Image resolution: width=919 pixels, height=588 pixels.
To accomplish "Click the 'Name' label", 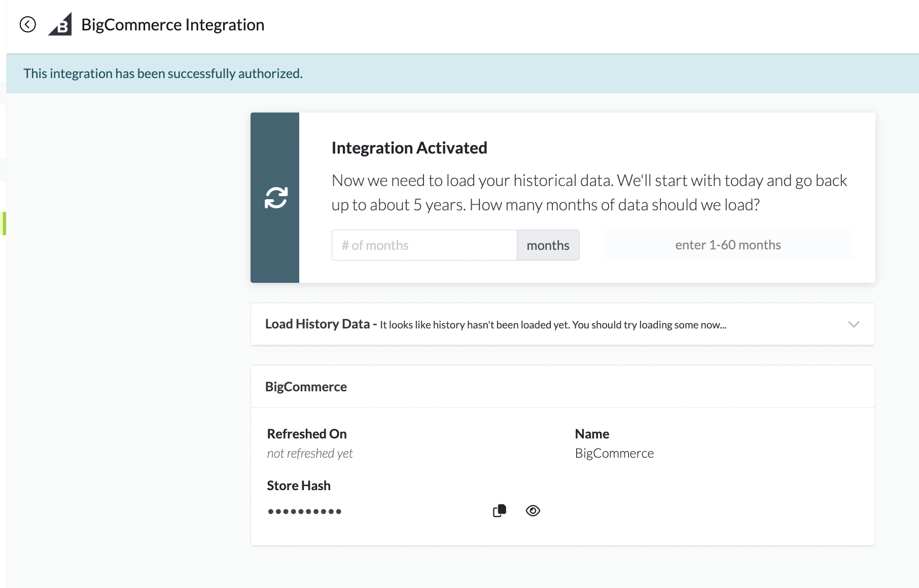I will [x=592, y=434].
